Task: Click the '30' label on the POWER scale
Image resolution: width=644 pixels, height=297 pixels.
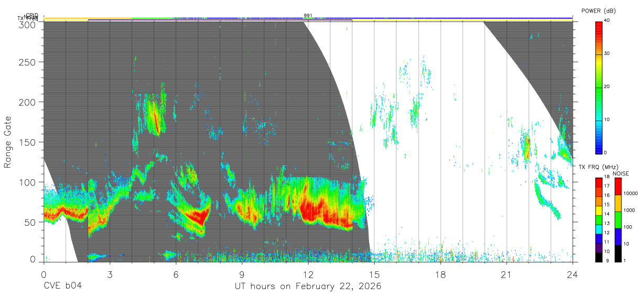Action: (608, 53)
